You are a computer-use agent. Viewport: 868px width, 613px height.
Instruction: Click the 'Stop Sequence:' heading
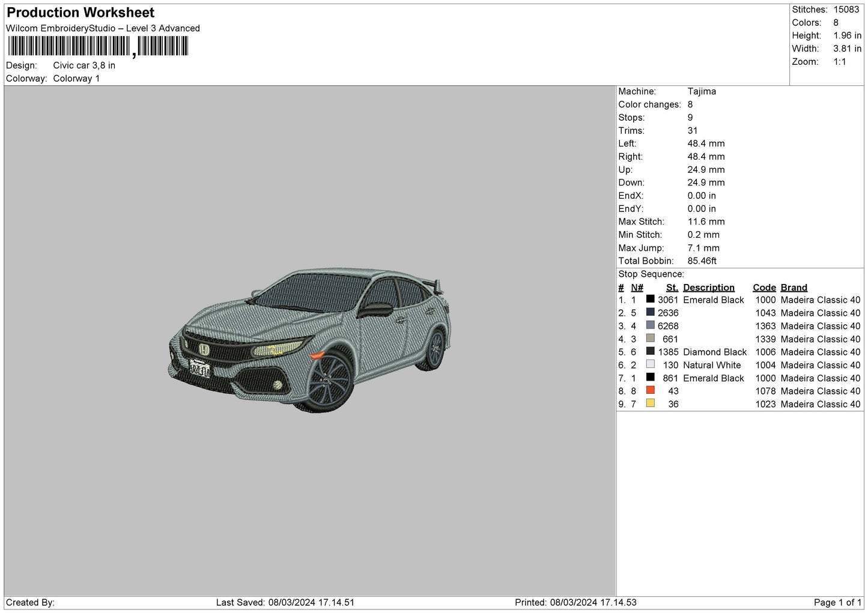click(651, 274)
